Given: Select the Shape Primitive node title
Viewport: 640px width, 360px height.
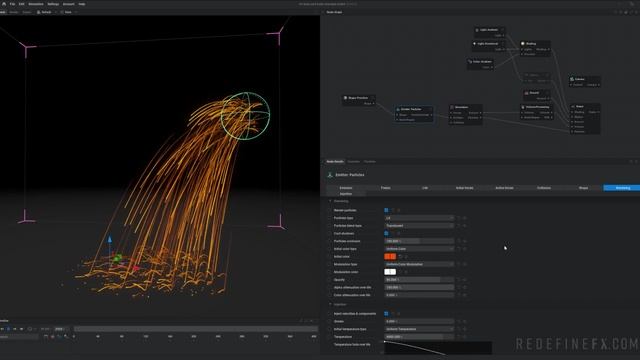Looking at the screenshot, I should coord(358,98).
